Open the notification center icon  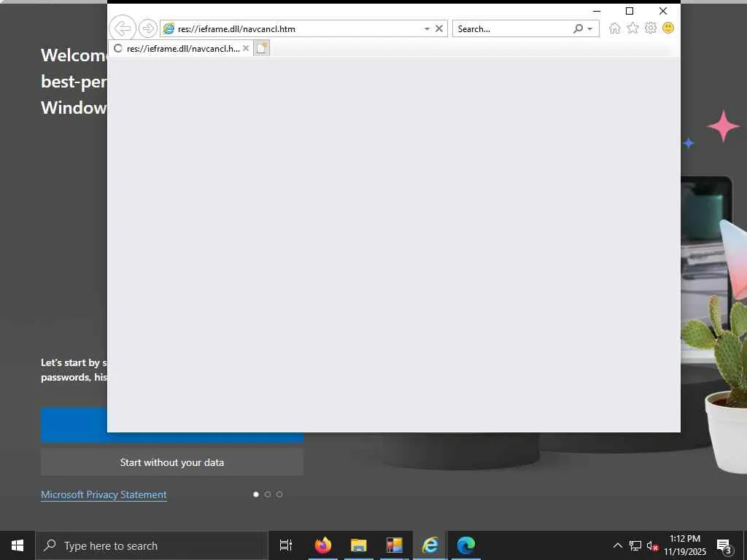coord(724,545)
